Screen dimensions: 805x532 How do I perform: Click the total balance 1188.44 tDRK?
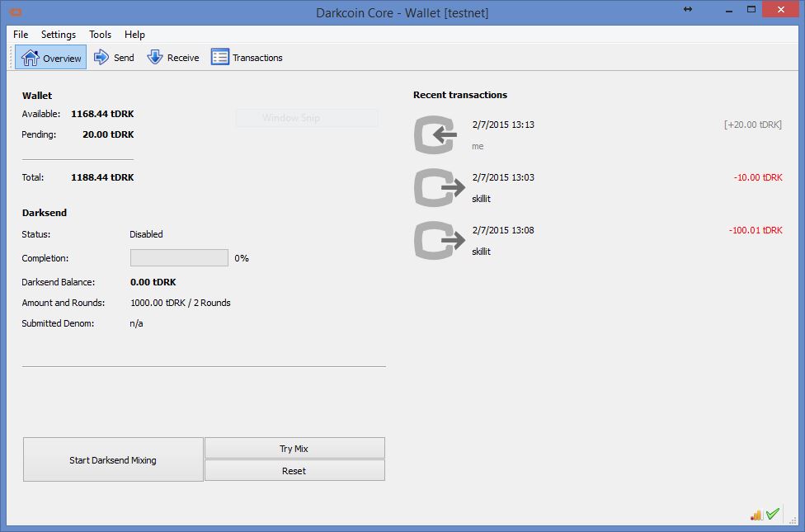(102, 177)
